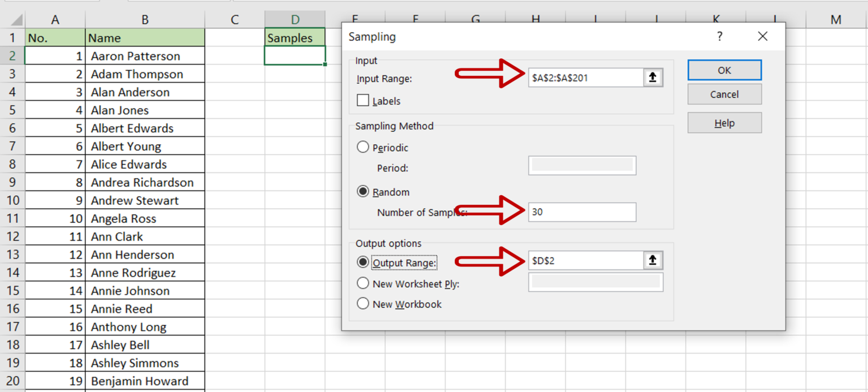Select column M header
Image resolution: width=868 pixels, height=392 pixels.
pyautogui.click(x=836, y=20)
